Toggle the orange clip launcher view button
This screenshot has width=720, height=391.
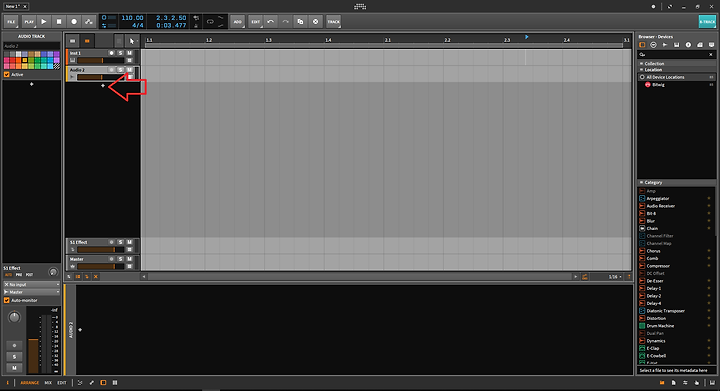(x=87, y=41)
